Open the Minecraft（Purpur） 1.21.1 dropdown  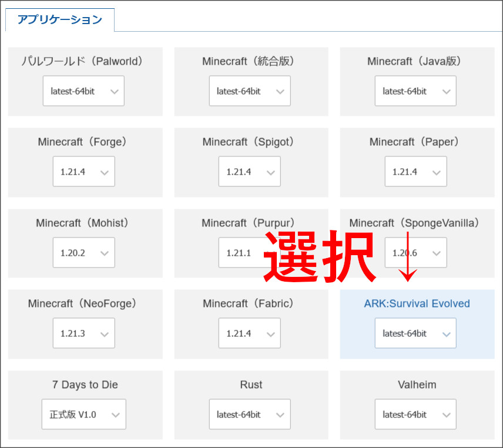[250, 253]
